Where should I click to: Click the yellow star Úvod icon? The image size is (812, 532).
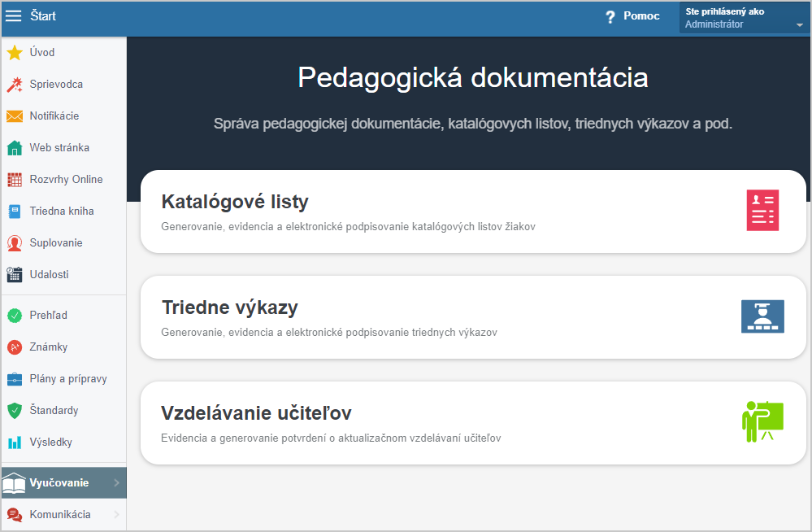(15, 52)
